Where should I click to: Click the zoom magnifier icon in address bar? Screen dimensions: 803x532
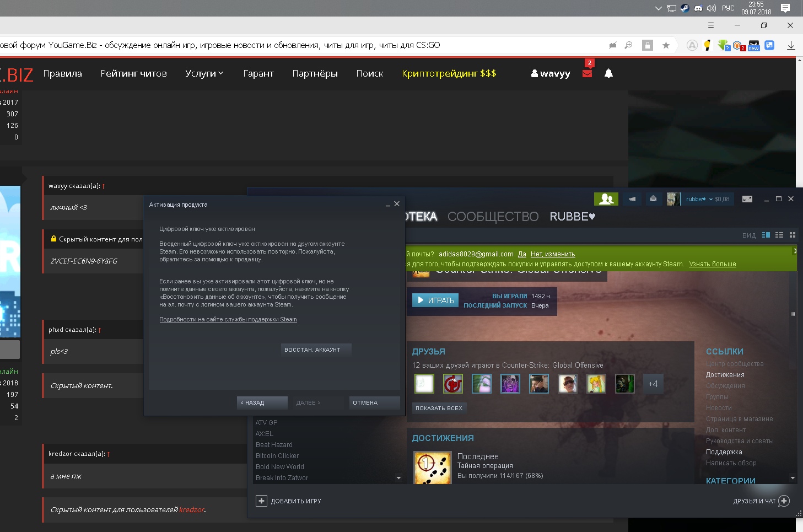point(628,45)
